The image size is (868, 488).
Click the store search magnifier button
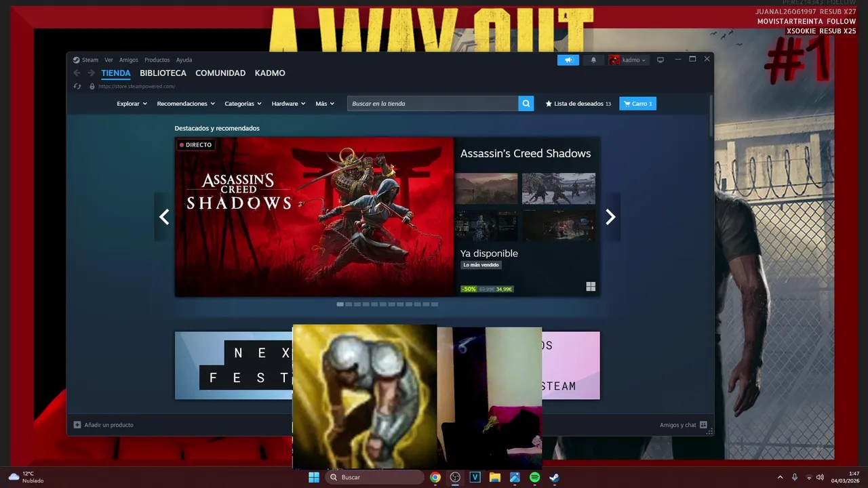pos(526,104)
